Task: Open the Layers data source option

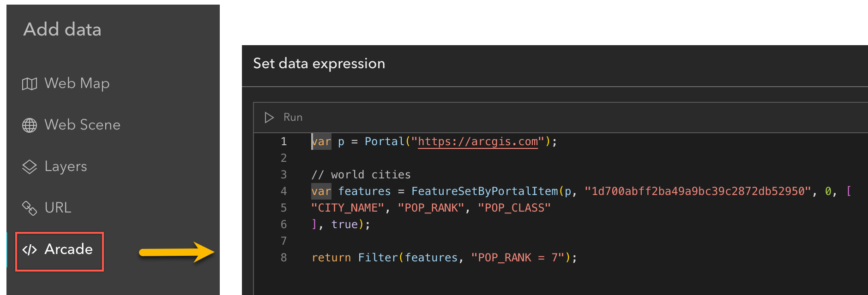Action: (x=66, y=166)
